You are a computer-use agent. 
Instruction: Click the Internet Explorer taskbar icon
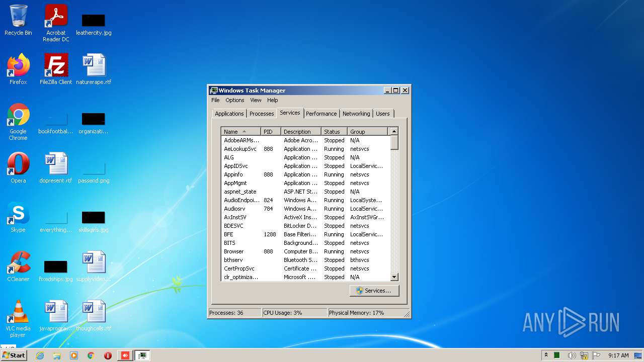coord(40,355)
